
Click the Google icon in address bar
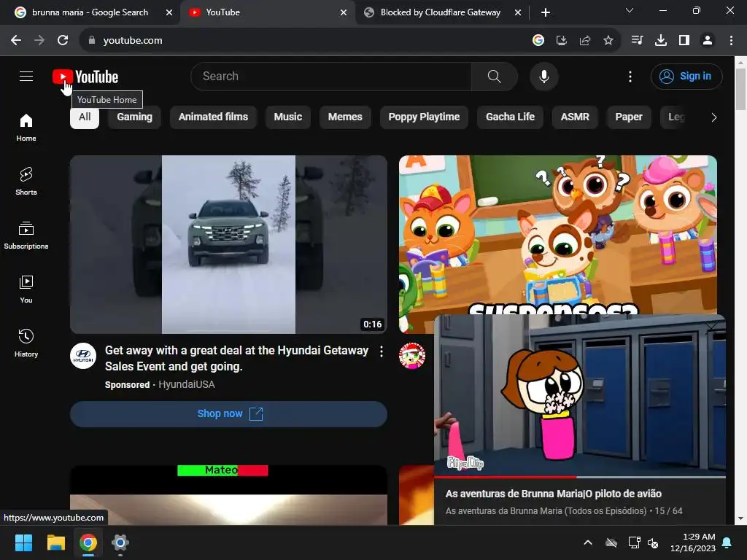pyautogui.click(x=538, y=41)
